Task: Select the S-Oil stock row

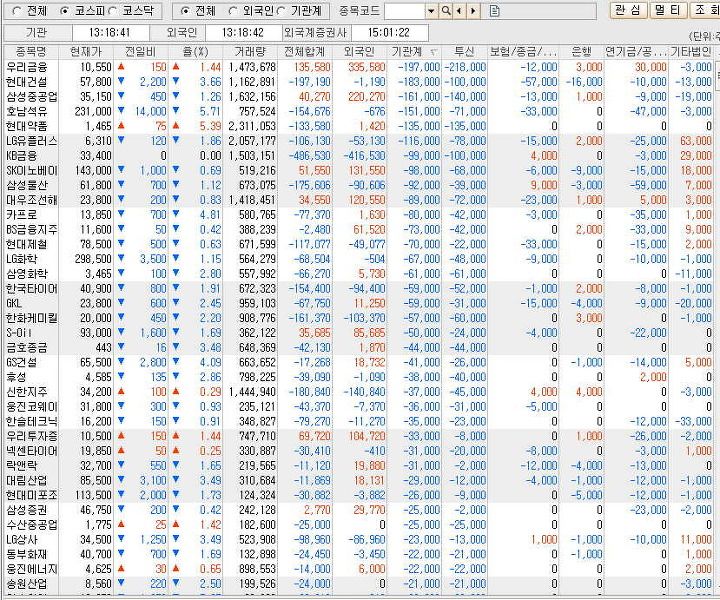Action: tap(358, 333)
